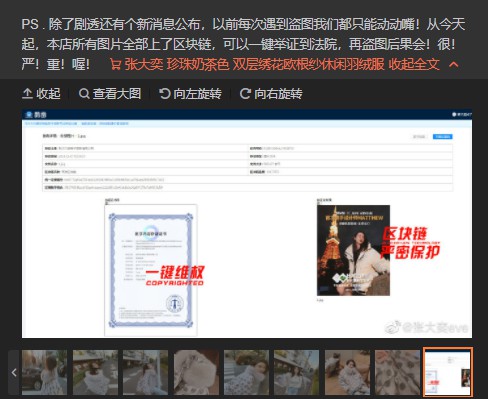
Task: Select thumbnail of girl beside dark car
Action: point(45,372)
